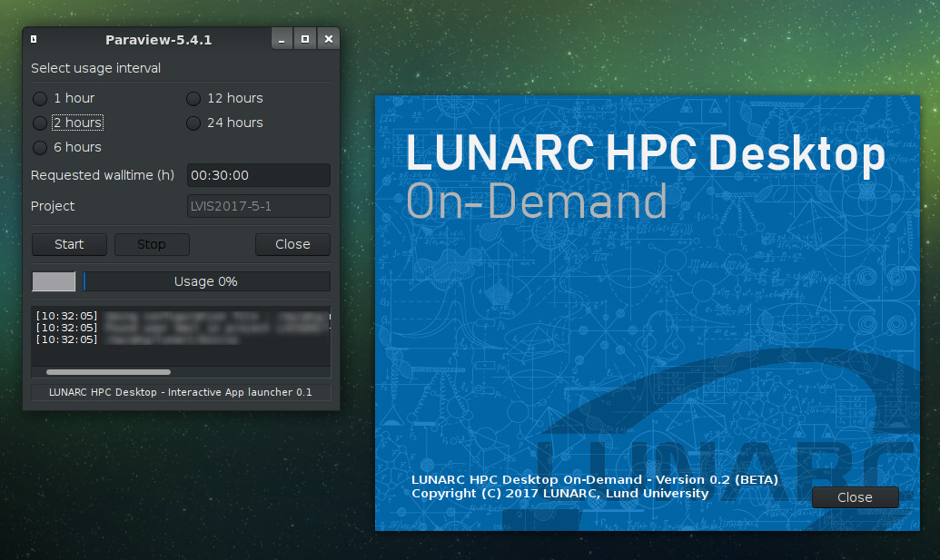Click the horizontal scrollbar in log area

coord(108,372)
